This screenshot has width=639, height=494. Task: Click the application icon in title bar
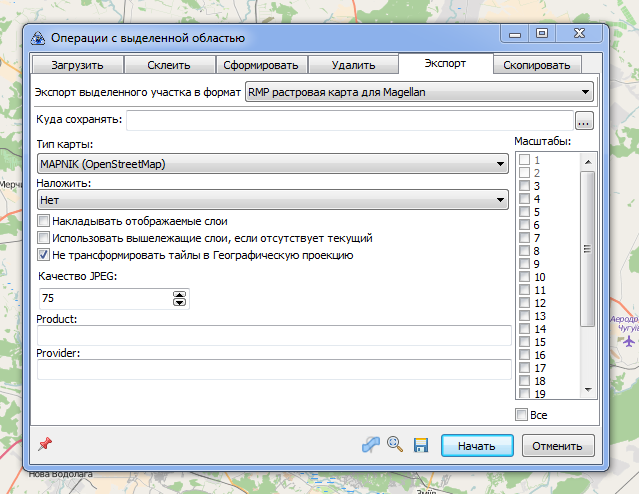pos(38,38)
